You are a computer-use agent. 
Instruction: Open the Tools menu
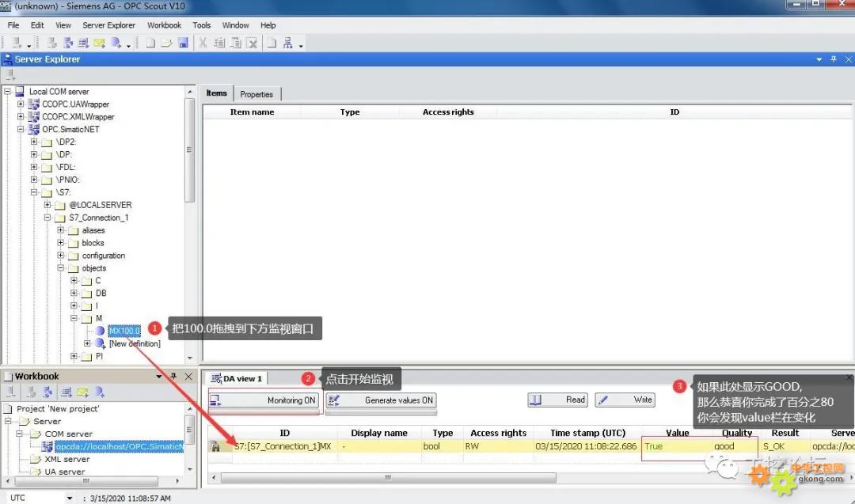click(x=201, y=25)
